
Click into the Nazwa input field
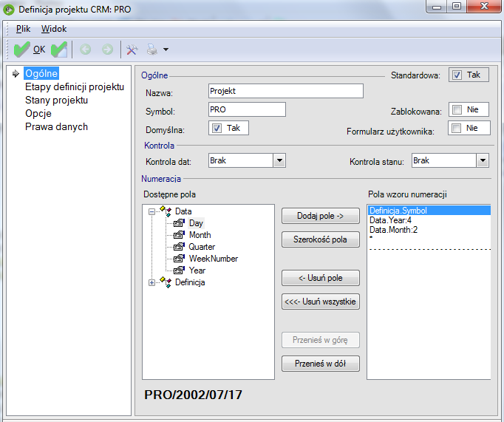click(x=286, y=91)
